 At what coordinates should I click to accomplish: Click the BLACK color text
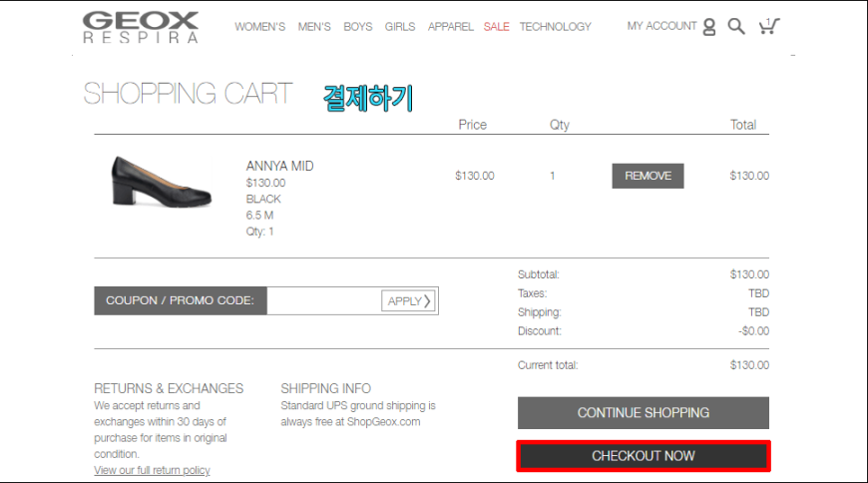point(263,199)
